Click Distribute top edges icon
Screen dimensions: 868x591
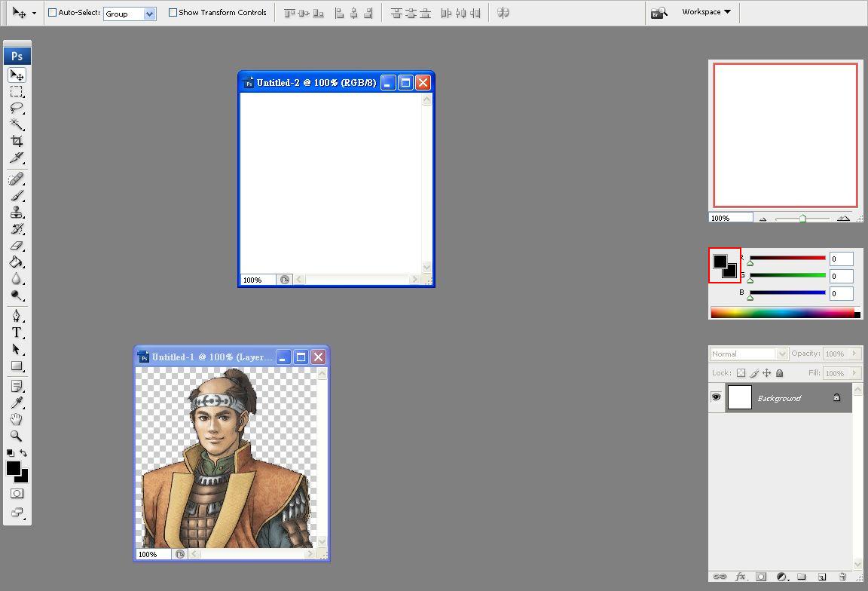click(396, 13)
